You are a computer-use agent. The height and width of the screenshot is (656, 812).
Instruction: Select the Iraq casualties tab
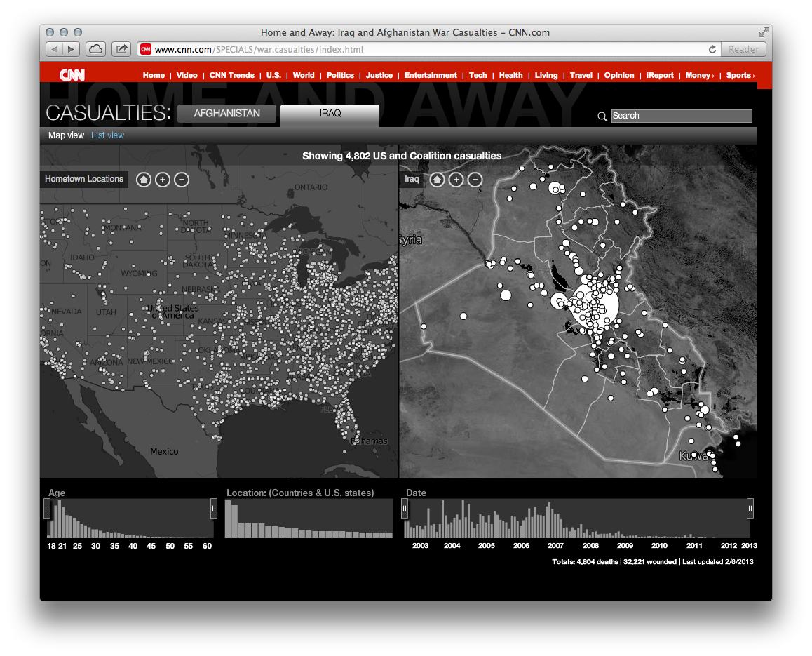point(330,114)
